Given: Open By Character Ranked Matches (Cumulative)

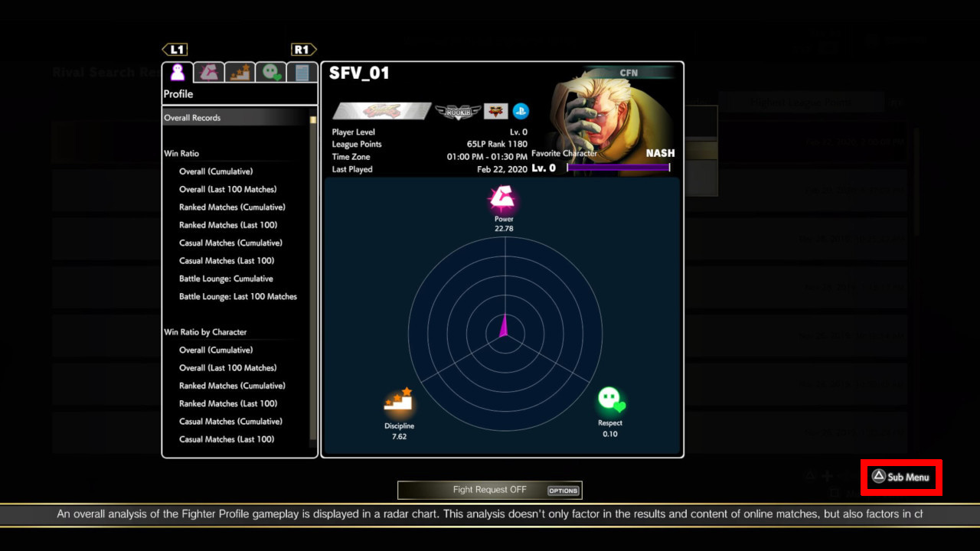Looking at the screenshot, I should click(x=232, y=386).
